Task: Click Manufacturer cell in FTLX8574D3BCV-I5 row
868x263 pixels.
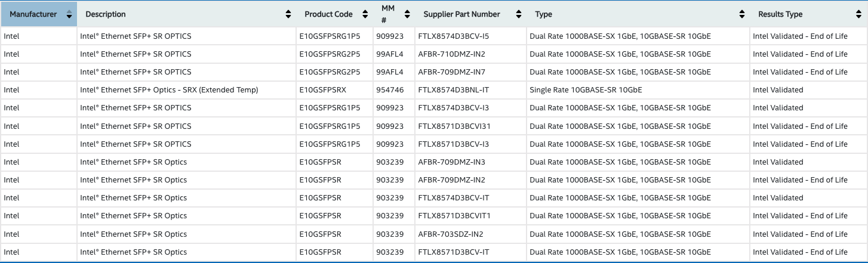Action: [11, 36]
